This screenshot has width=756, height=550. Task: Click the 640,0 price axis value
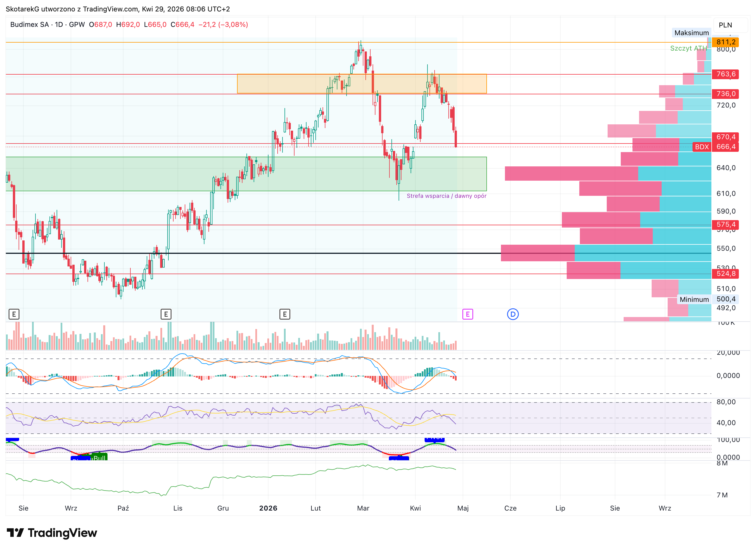point(726,168)
